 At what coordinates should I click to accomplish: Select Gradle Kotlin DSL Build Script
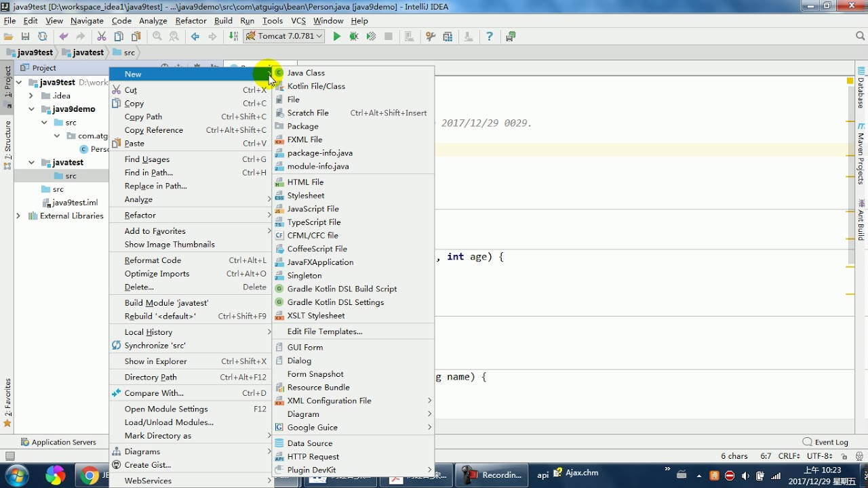click(x=353, y=289)
